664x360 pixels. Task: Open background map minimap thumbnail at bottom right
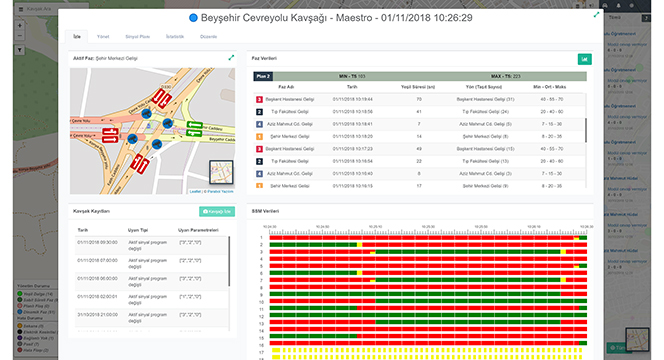click(x=637, y=339)
